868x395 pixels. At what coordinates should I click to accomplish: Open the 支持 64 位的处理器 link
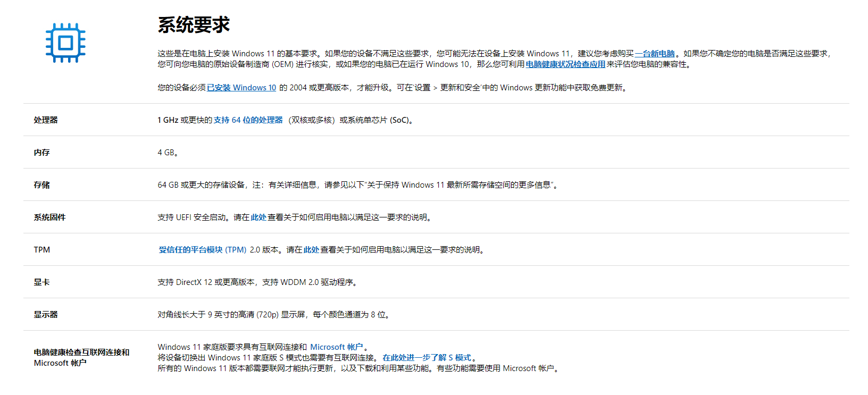click(x=248, y=120)
